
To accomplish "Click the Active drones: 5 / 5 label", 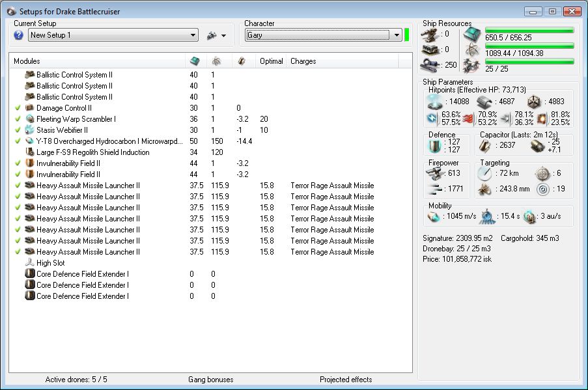I will (x=76, y=380).
